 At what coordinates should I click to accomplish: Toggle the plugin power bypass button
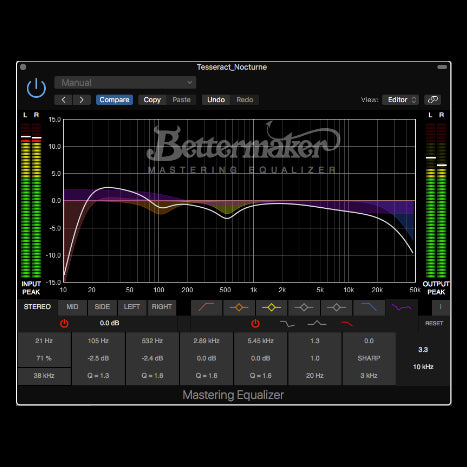(x=36, y=88)
